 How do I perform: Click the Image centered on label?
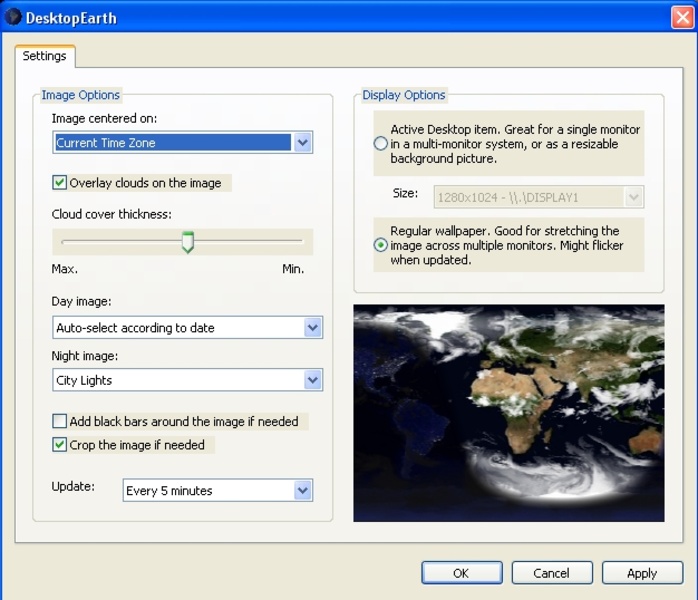point(104,118)
